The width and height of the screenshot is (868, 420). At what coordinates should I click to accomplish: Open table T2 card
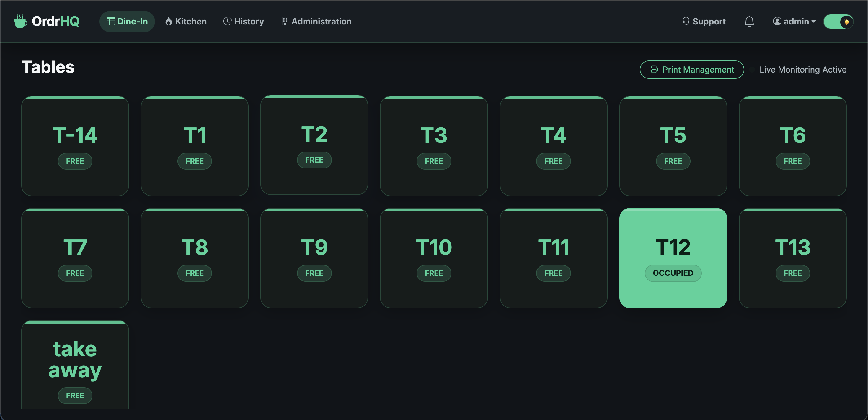314,145
